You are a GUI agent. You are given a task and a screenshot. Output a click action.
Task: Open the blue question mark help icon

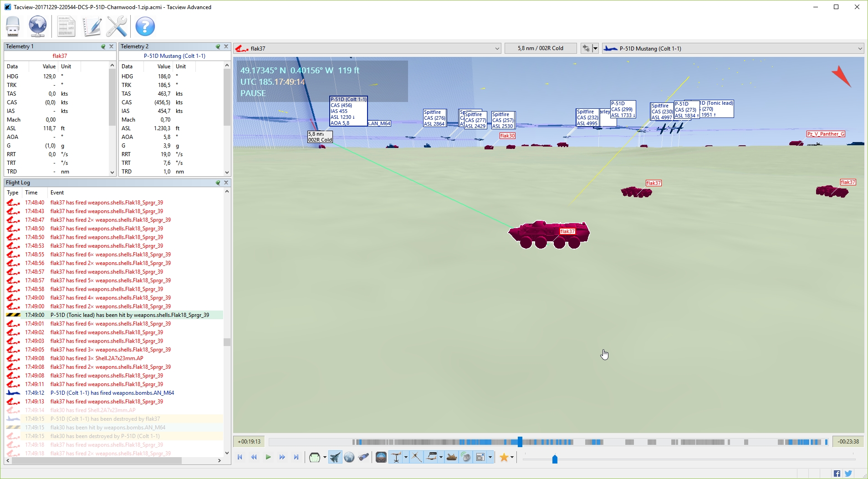point(145,26)
